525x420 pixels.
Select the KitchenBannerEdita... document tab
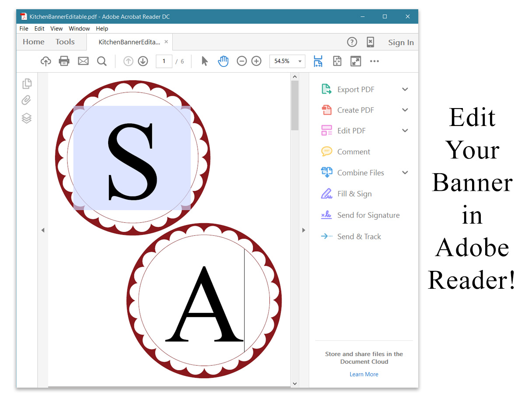coord(129,42)
